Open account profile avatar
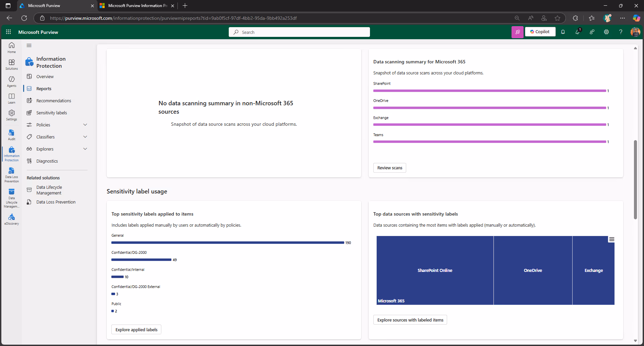Viewport: 644px width, 346px height. 635,32
